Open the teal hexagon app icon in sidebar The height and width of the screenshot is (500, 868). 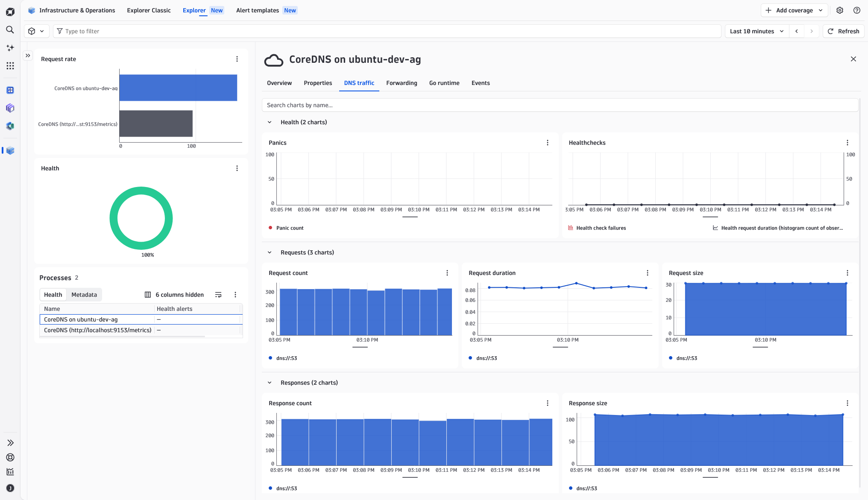(10, 126)
